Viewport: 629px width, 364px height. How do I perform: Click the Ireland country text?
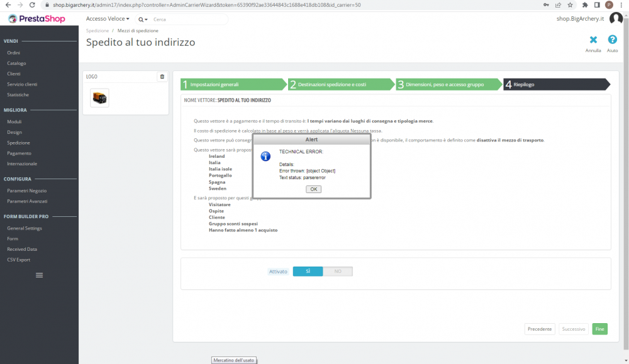pos(216,157)
